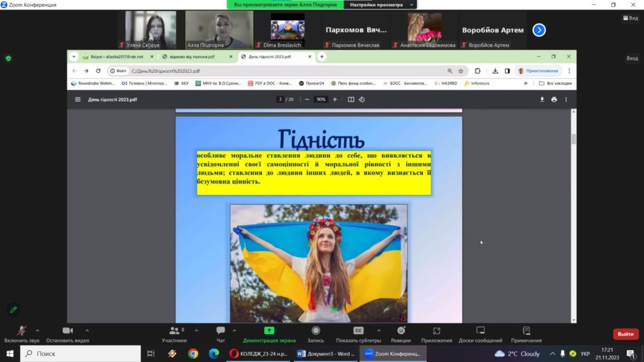Expand participants options arrow
644x362 pixels.
pos(196,331)
